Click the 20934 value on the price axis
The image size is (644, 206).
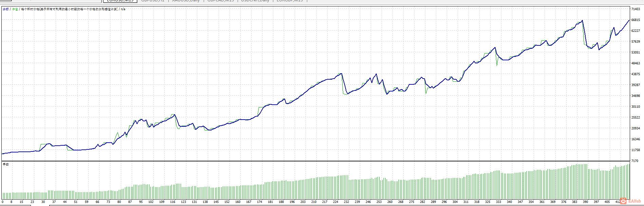636,128
